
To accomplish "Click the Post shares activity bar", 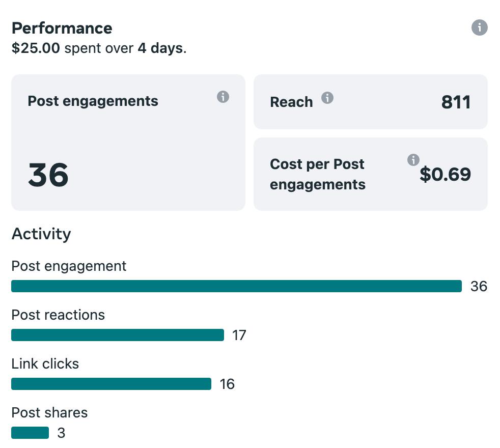I will 30,433.
